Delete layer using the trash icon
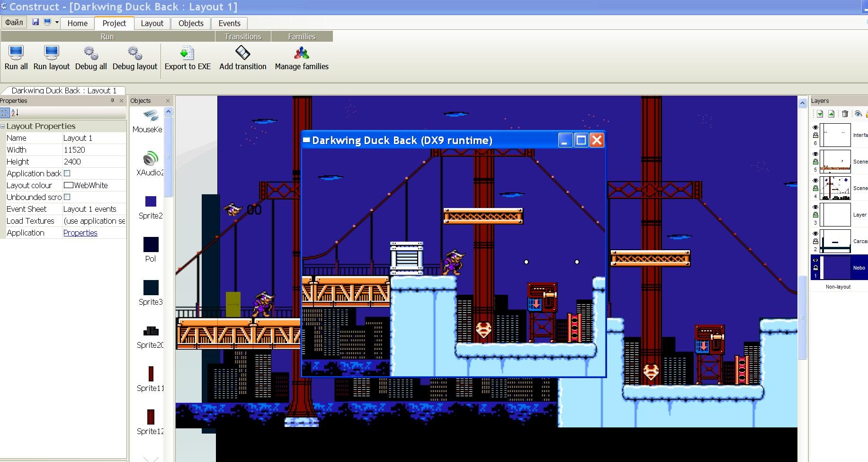Viewport: 868px width, 462px height. 845,114
